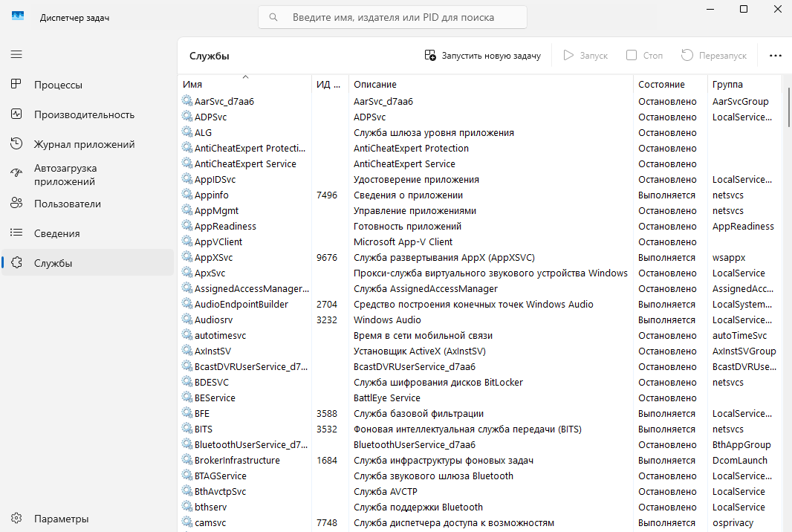Image resolution: width=792 pixels, height=532 pixels.
Task: Select description Служба базовой фильтрации
Action: pos(419,413)
